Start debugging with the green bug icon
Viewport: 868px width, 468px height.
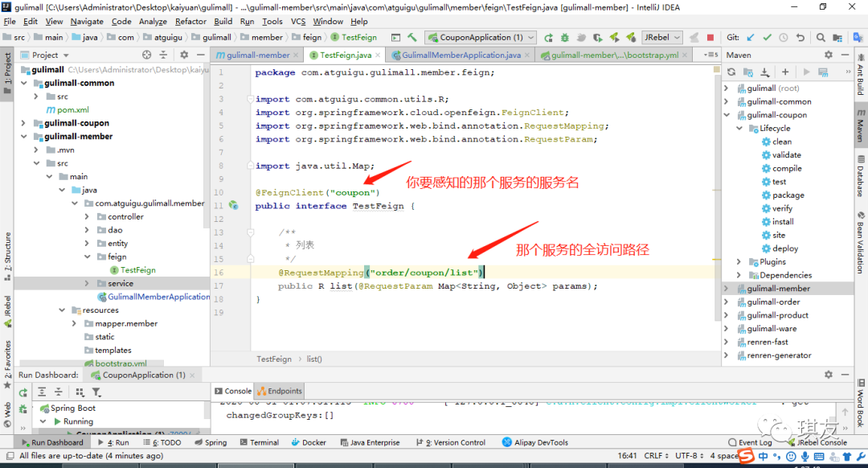tap(565, 37)
